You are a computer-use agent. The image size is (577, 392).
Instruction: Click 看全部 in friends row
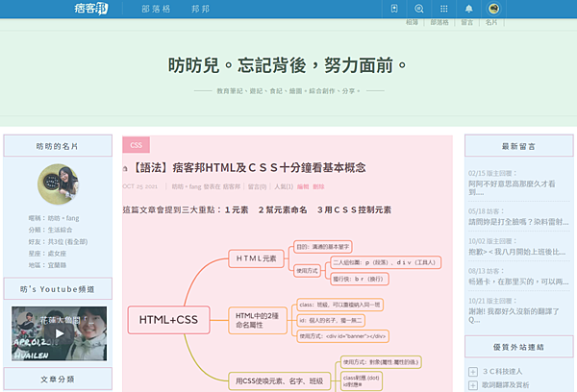click(77, 241)
